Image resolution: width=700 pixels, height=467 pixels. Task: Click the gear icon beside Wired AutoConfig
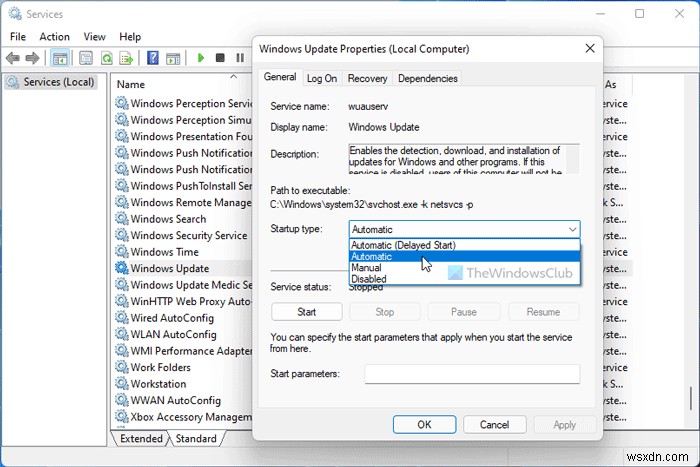click(x=121, y=317)
